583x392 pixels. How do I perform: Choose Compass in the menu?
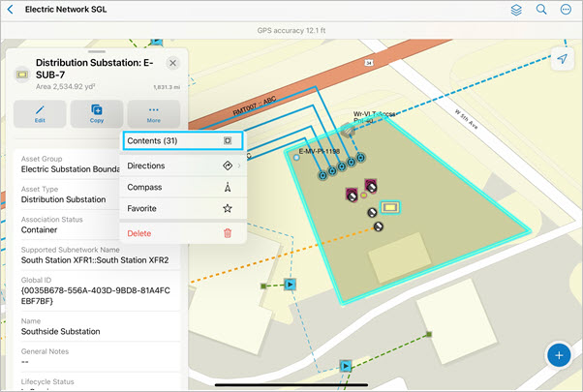[x=181, y=187]
